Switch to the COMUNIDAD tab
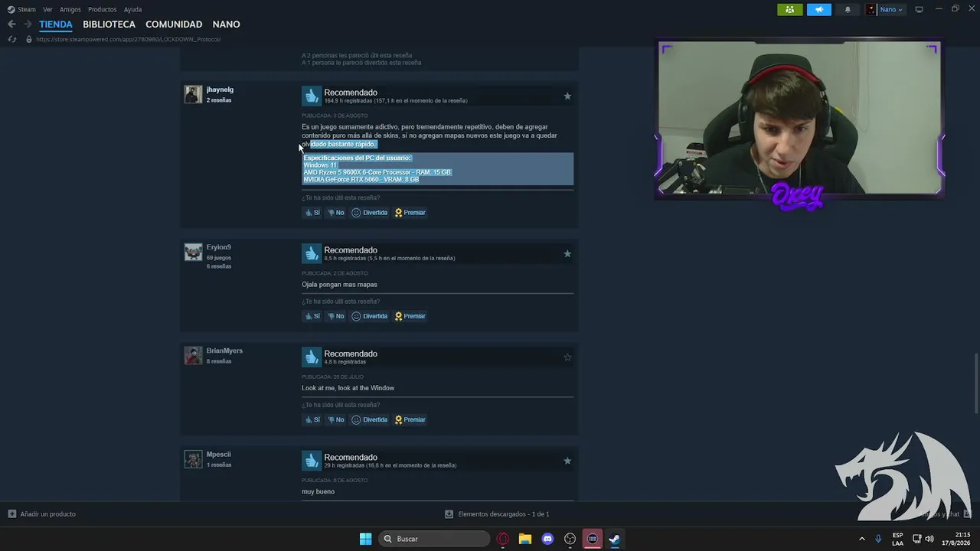This screenshot has height=551, width=980. pos(174,24)
